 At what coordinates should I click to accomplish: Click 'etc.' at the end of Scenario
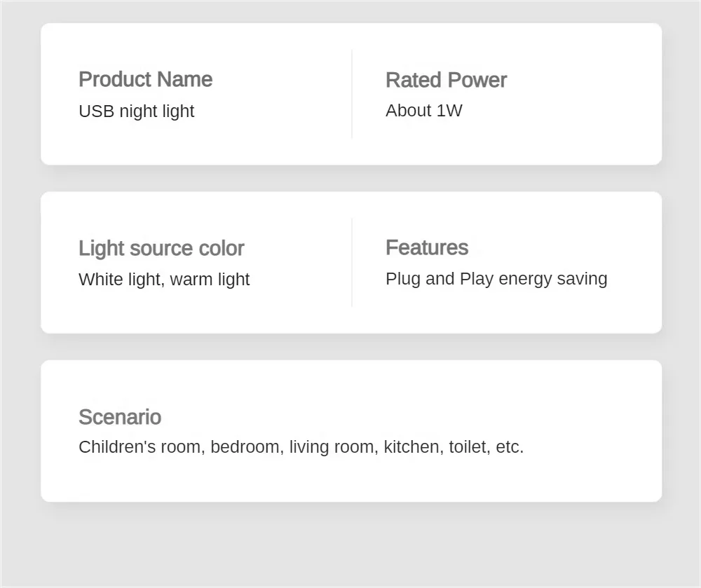pos(510,446)
